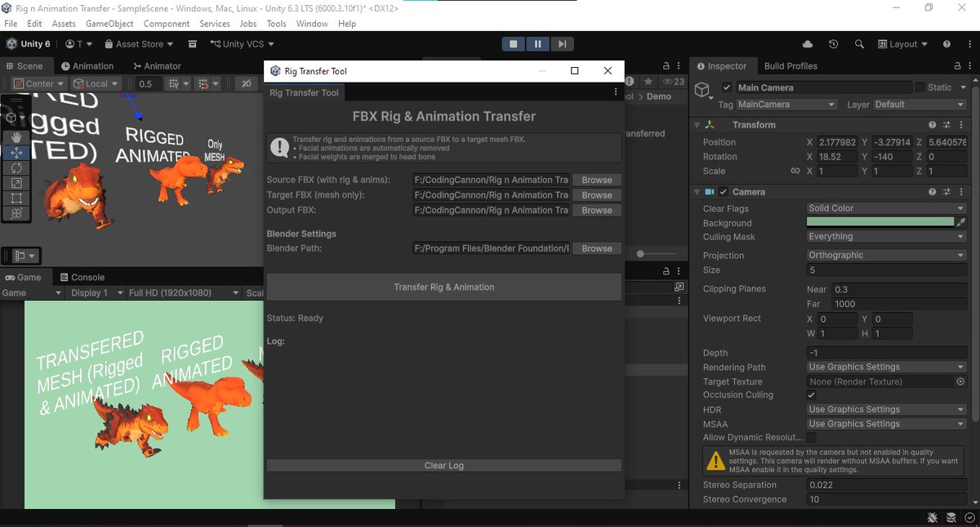Click the Clear Log button
The width and height of the screenshot is (980, 527).
444,466
